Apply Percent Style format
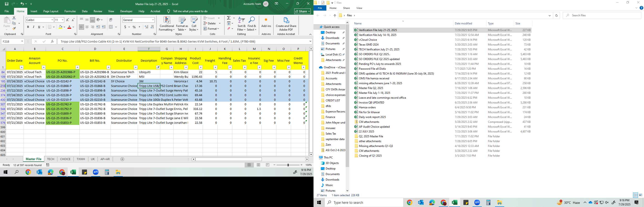This screenshot has height=207, width=644. click(134, 27)
